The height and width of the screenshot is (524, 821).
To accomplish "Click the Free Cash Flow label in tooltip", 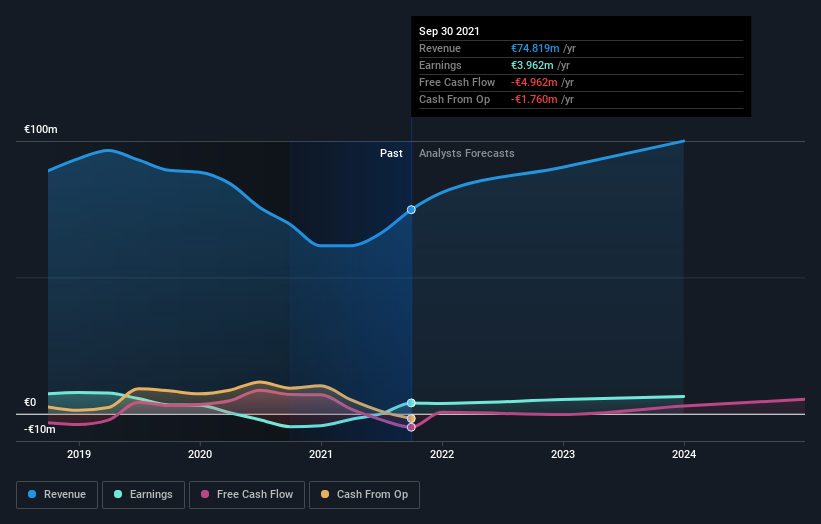I will [457, 82].
